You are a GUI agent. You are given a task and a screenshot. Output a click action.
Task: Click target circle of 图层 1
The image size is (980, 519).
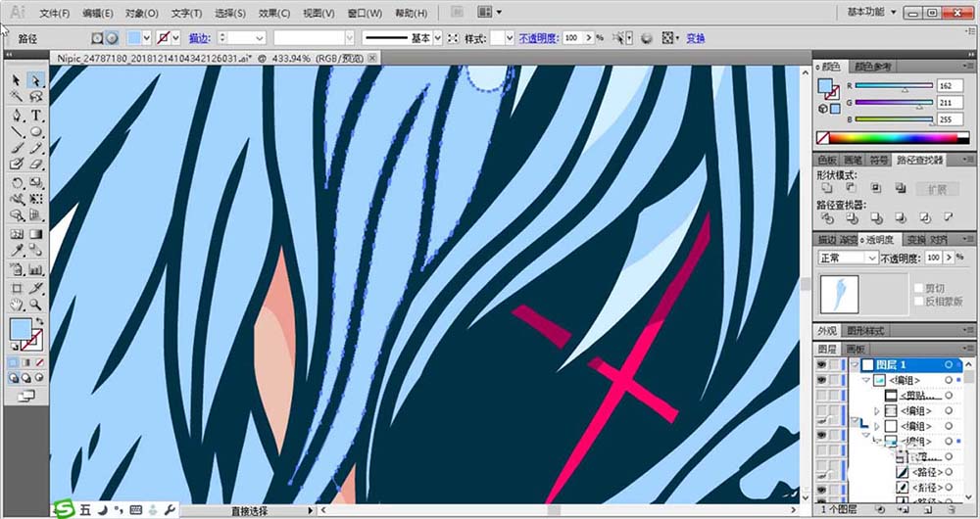click(950, 364)
